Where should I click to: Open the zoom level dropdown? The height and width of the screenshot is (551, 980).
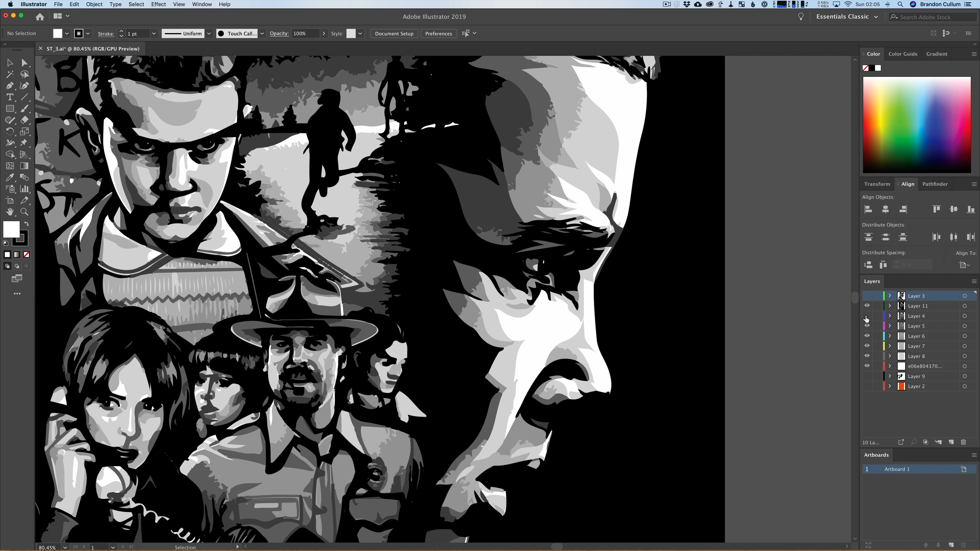[65, 547]
